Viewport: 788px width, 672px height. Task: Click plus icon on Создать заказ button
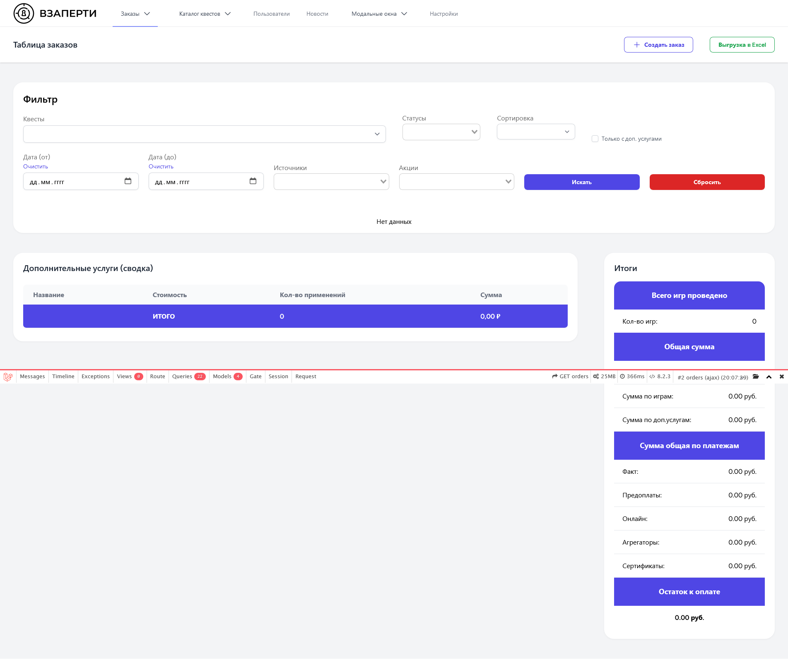click(x=637, y=45)
